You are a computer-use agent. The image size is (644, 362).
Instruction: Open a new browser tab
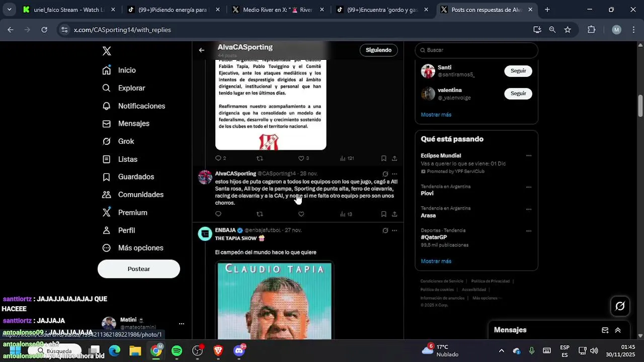click(x=547, y=10)
